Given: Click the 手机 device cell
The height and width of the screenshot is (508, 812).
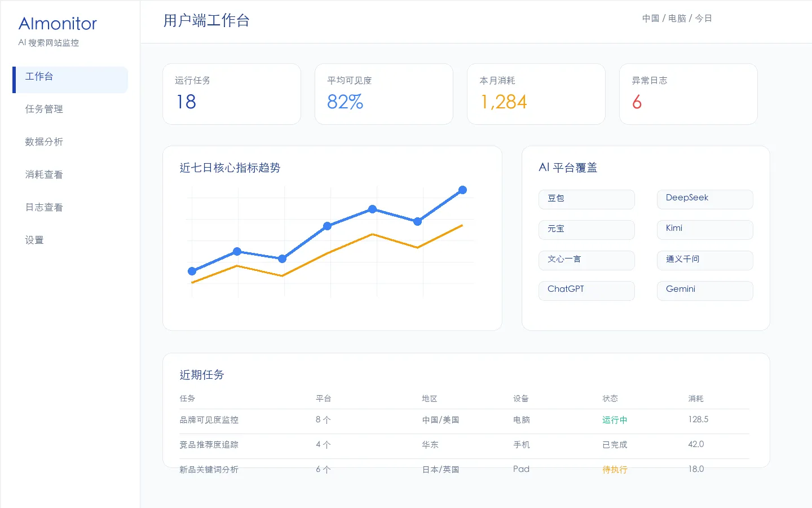Looking at the screenshot, I should 522,445.
